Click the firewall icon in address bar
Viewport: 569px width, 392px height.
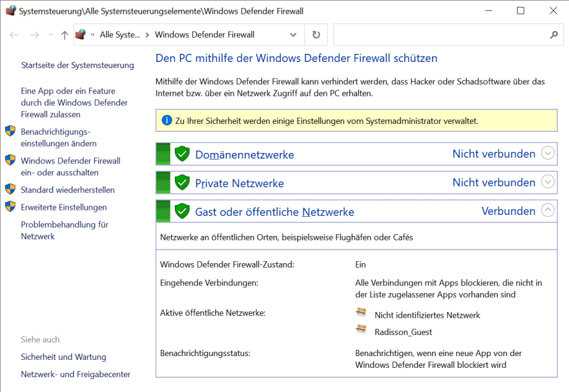tap(81, 35)
